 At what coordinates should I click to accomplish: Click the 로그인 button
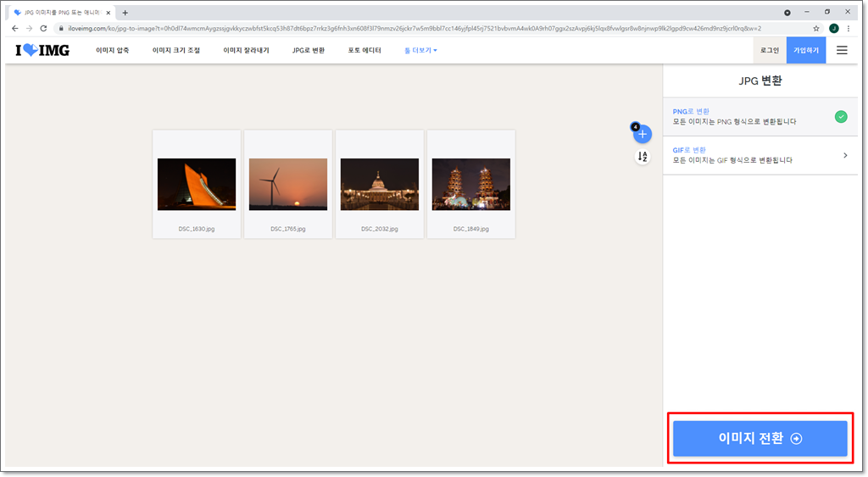point(770,50)
